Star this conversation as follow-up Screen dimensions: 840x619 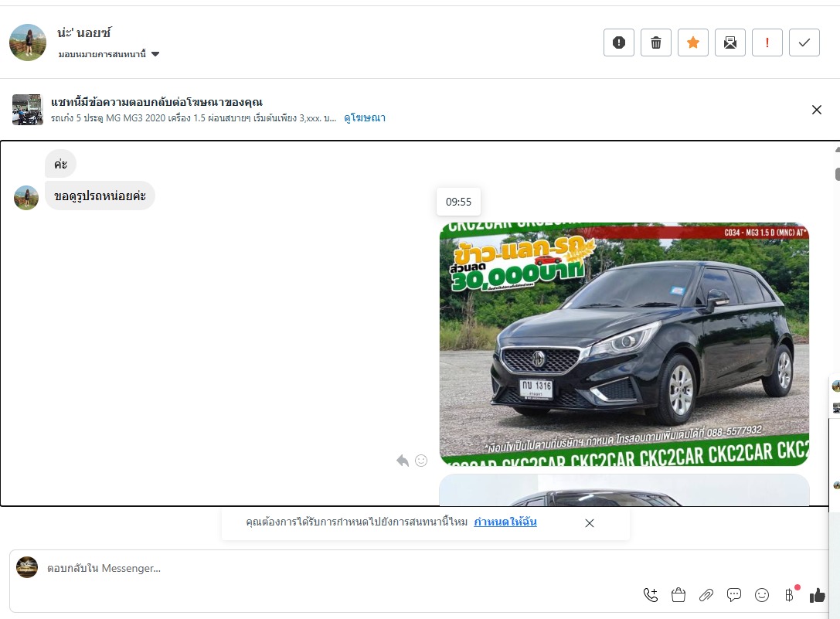tap(692, 43)
